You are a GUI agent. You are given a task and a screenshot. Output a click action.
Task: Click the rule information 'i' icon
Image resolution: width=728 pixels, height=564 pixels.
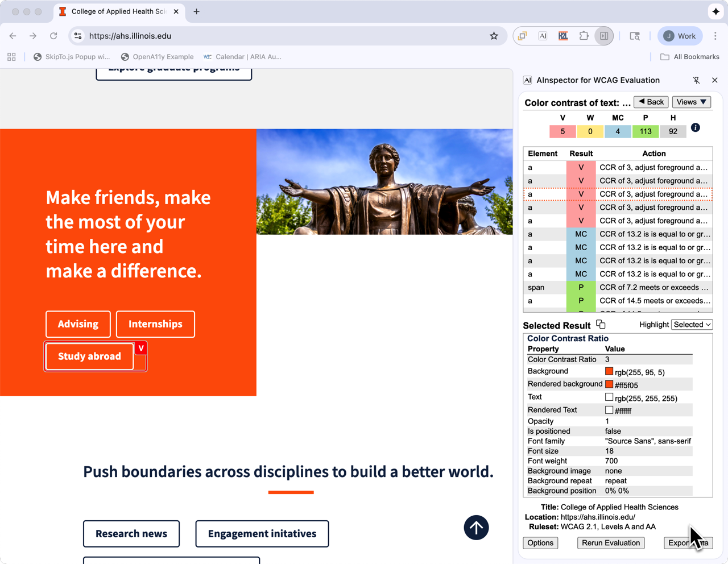[695, 128]
